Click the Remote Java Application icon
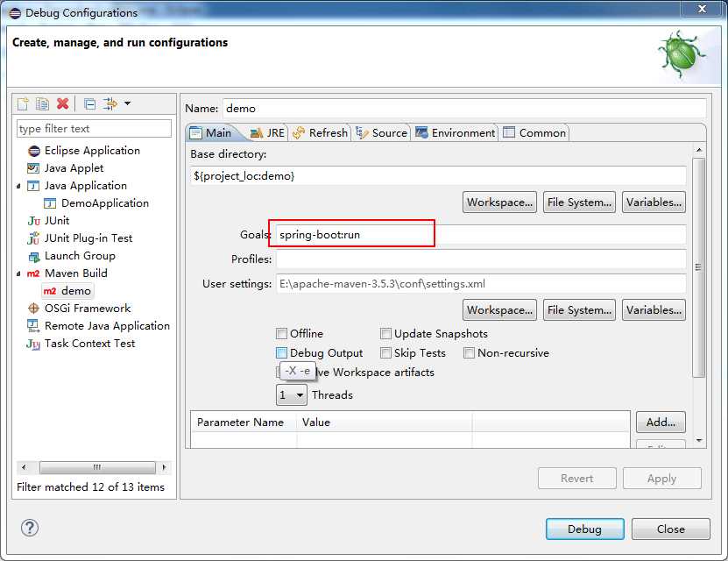Image resolution: width=728 pixels, height=561 pixels. coord(33,326)
